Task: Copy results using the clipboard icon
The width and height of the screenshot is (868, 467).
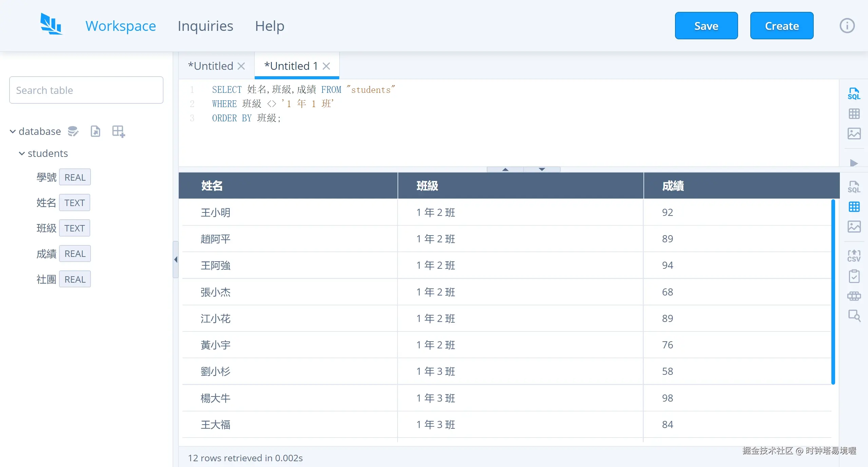Action: point(854,276)
